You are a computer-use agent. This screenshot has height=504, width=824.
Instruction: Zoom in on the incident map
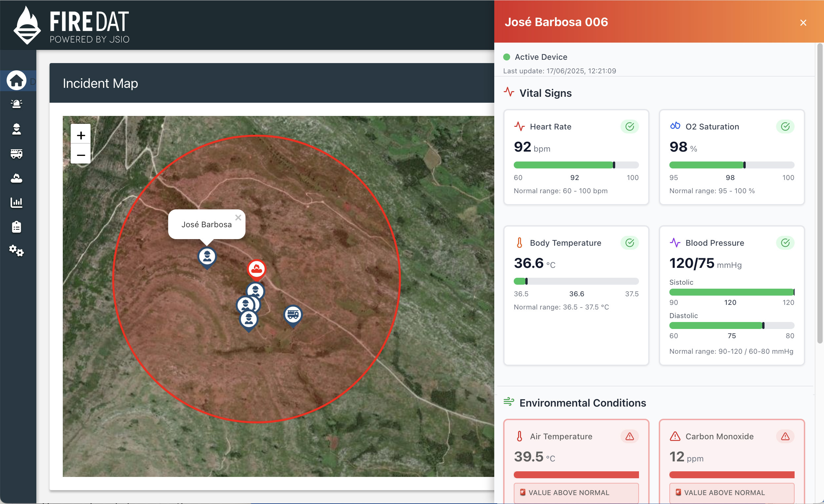point(81,135)
